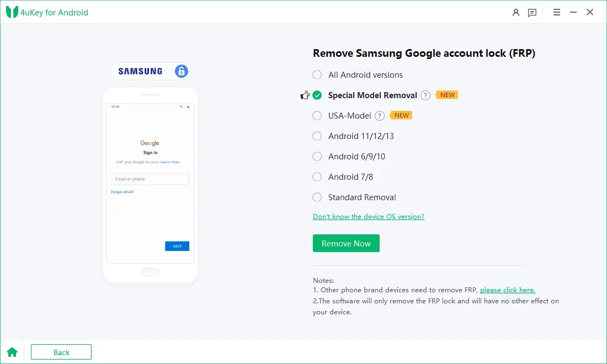Click the thumbs-up recommended icon
This screenshot has height=364, width=607.
pos(305,95)
